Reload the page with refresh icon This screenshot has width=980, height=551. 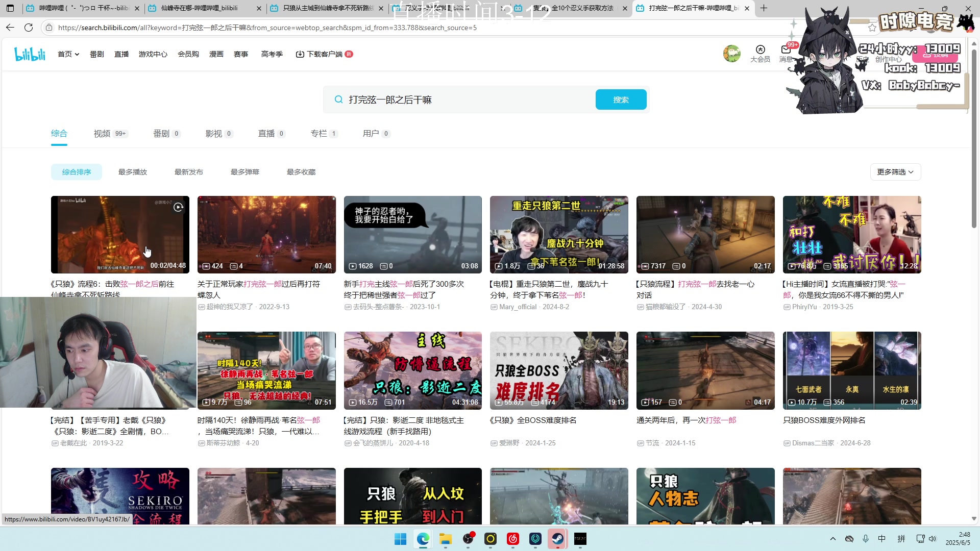click(x=29, y=28)
